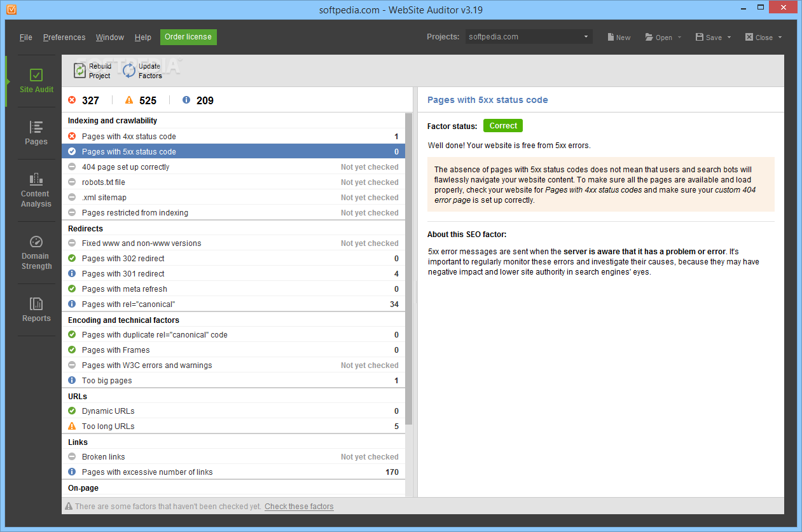The width and height of the screenshot is (802, 532).
Task: Click the 170 count for excessive links
Action: pyautogui.click(x=392, y=472)
